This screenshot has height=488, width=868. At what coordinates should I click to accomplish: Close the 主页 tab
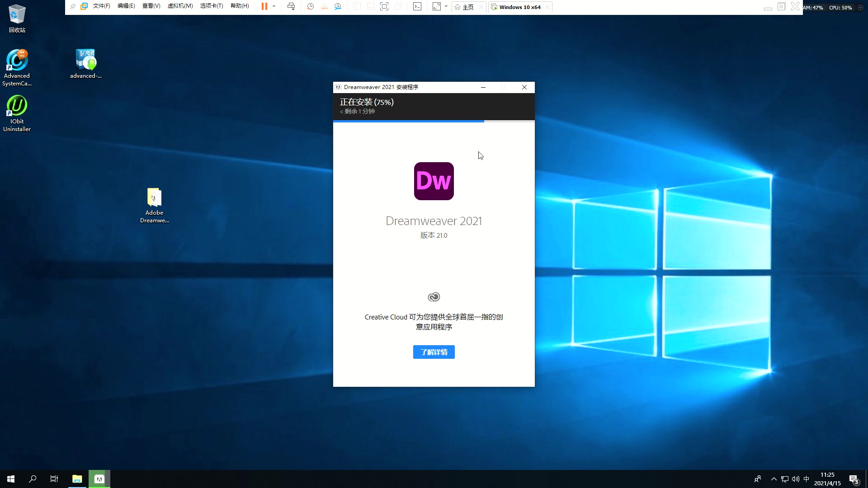coord(481,7)
